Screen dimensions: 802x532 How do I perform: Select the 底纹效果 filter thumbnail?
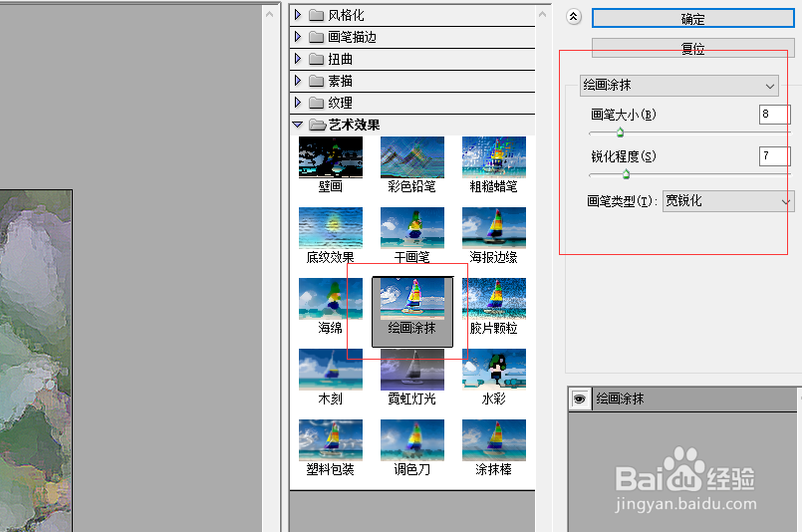coord(331,228)
